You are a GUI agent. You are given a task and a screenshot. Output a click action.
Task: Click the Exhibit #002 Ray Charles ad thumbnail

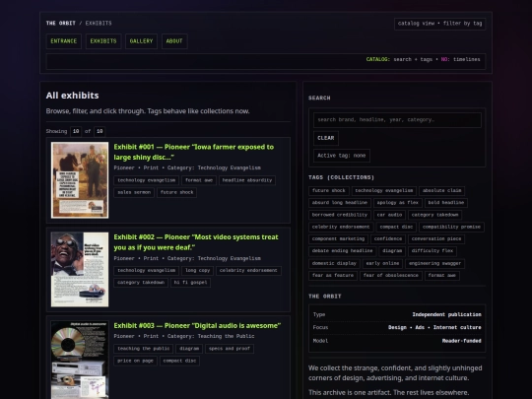pyautogui.click(x=80, y=269)
